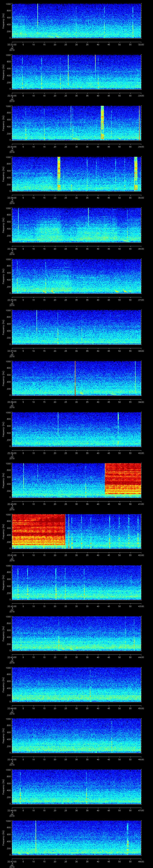This screenshot has height=868, width=153.
Task: Click the 22:42:00 start time label
Action: click(x=12, y=606)
